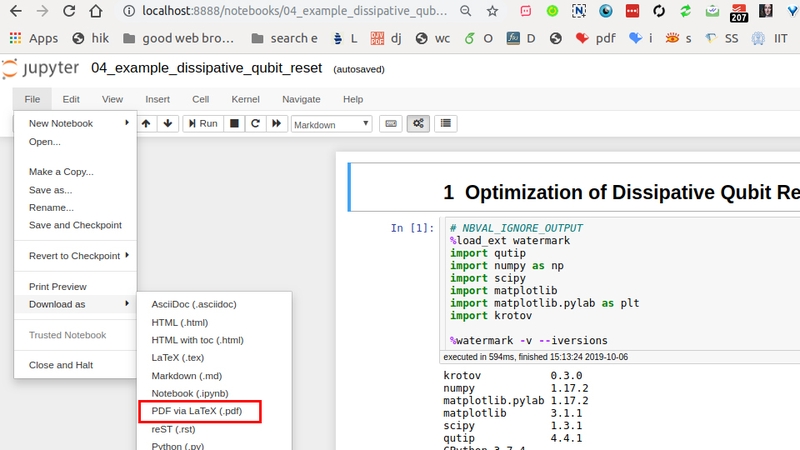800x450 pixels.
Task: Expand New Notebook submenu
Action: (76, 123)
